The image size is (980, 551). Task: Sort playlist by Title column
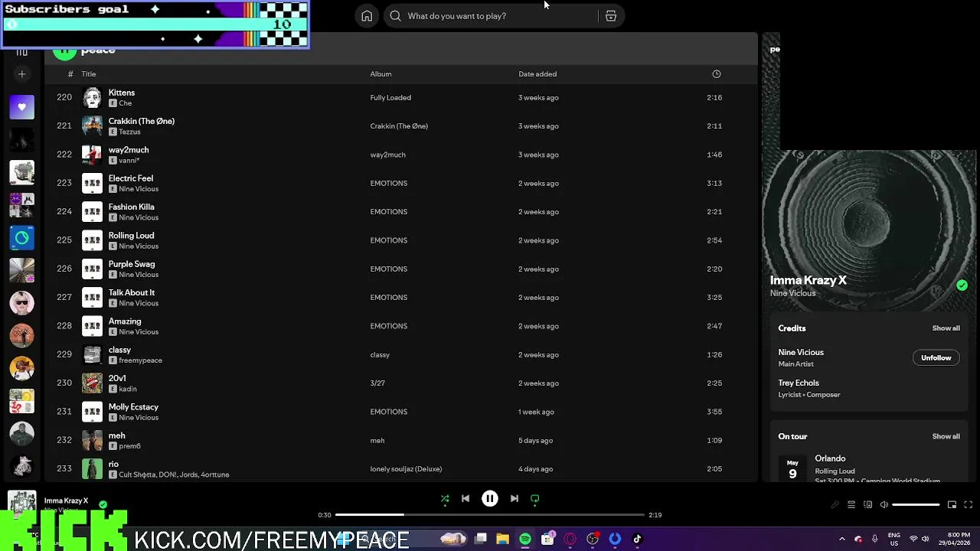tap(89, 74)
